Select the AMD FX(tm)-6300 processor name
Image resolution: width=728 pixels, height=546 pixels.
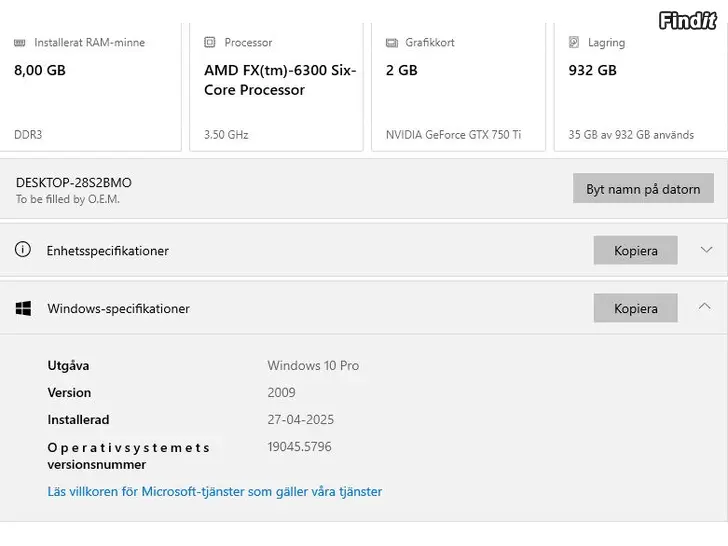point(280,80)
